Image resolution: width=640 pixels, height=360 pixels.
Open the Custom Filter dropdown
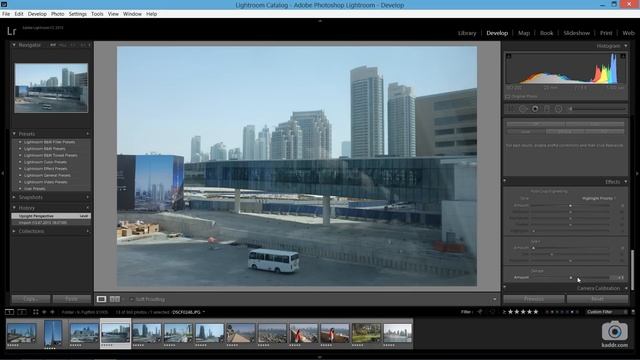(607, 312)
